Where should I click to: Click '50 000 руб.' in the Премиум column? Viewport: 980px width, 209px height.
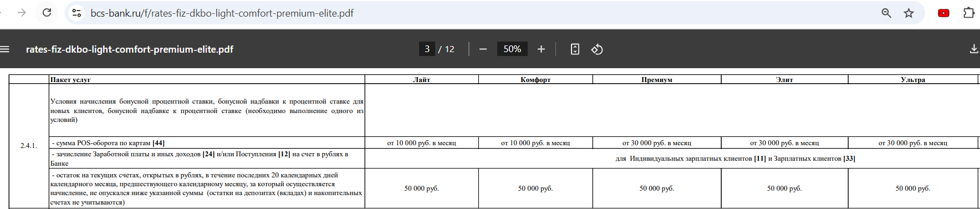pos(657,188)
